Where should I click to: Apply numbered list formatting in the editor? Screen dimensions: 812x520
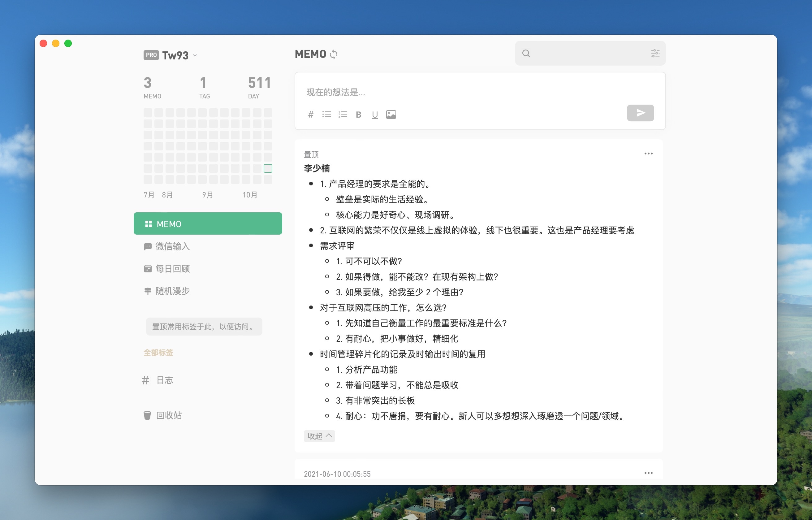(343, 114)
